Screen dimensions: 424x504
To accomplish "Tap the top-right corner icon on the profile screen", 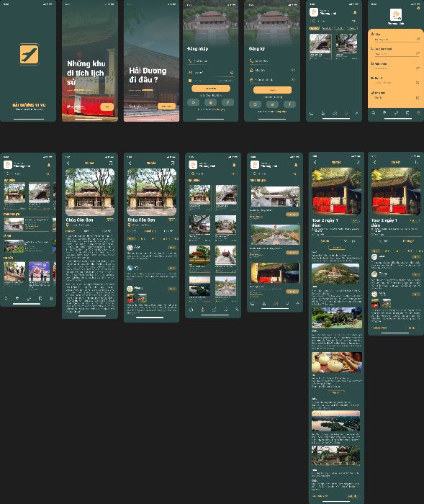I will coord(418,8).
